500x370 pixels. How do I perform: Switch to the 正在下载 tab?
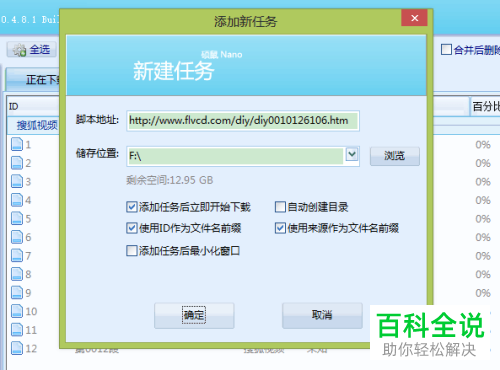[33, 79]
